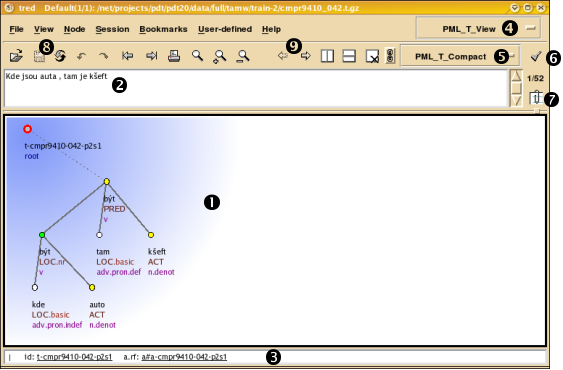Close the tred window
This screenshot has width=563, height=370.
(x=541, y=8)
